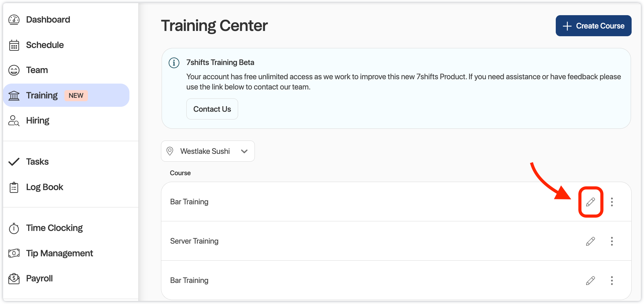Open the Hiring section
This screenshot has height=304, width=644.
(37, 120)
